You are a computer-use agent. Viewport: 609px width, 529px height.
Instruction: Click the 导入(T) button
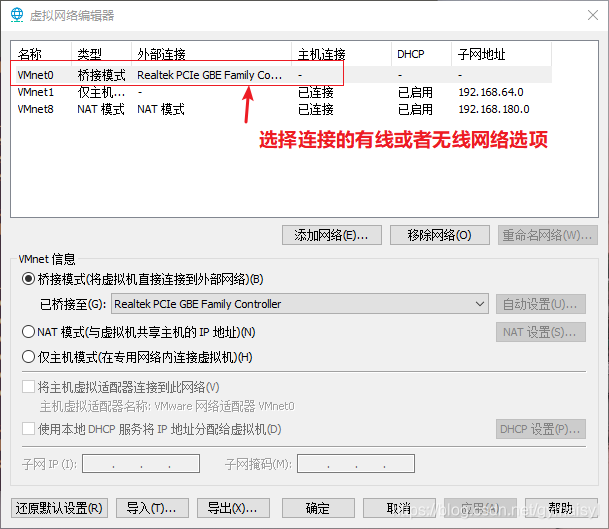[x=152, y=508]
